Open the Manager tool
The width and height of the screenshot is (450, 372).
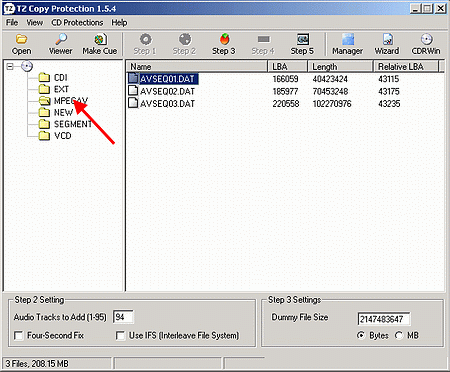[x=347, y=44]
